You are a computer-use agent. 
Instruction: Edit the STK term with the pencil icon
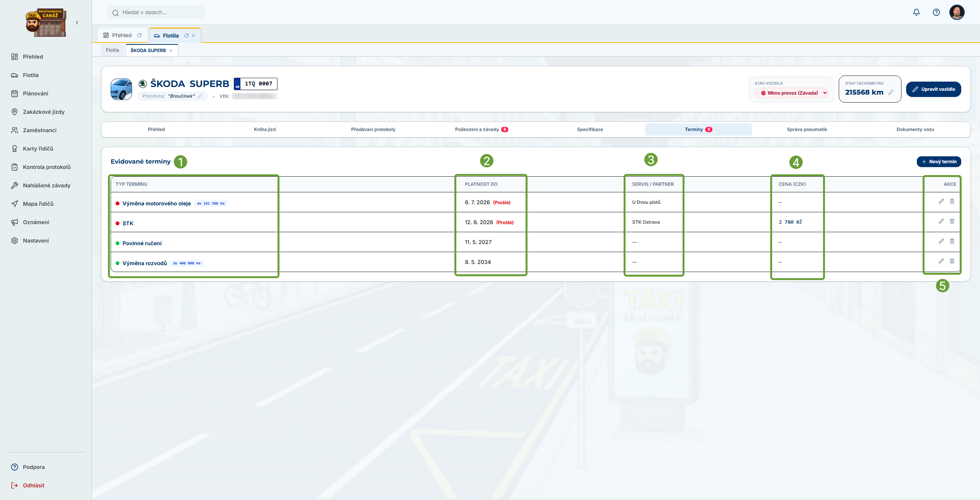point(941,221)
